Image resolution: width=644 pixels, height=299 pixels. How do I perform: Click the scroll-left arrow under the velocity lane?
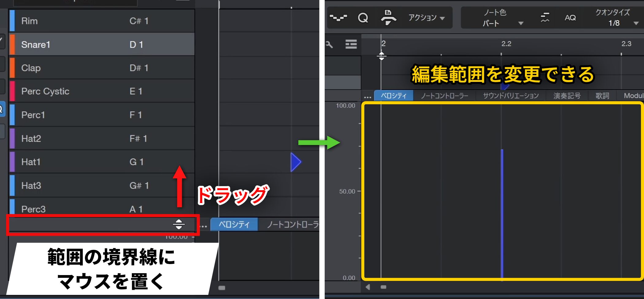(x=368, y=287)
